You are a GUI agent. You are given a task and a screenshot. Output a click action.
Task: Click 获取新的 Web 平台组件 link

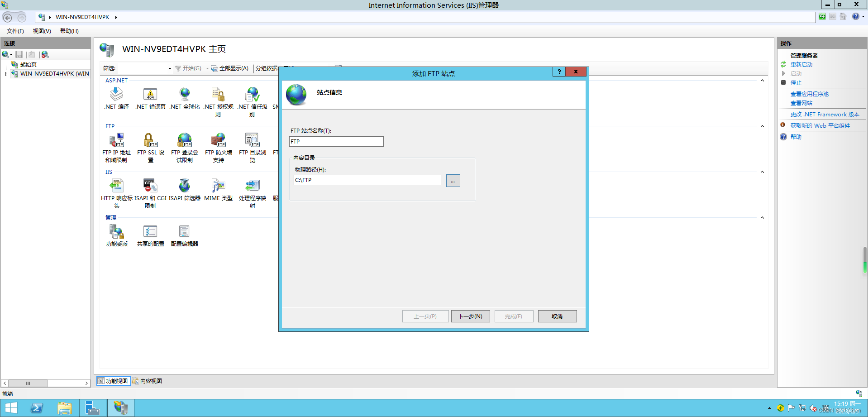pos(820,126)
